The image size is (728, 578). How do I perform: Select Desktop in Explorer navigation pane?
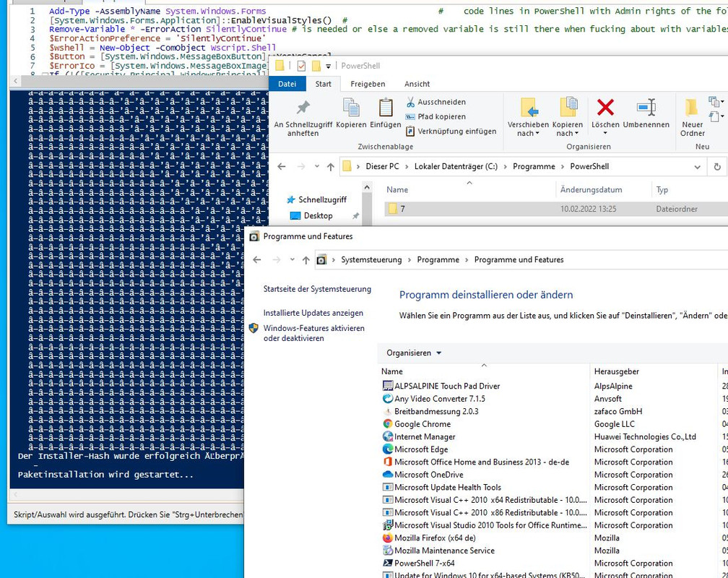pyautogui.click(x=318, y=215)
